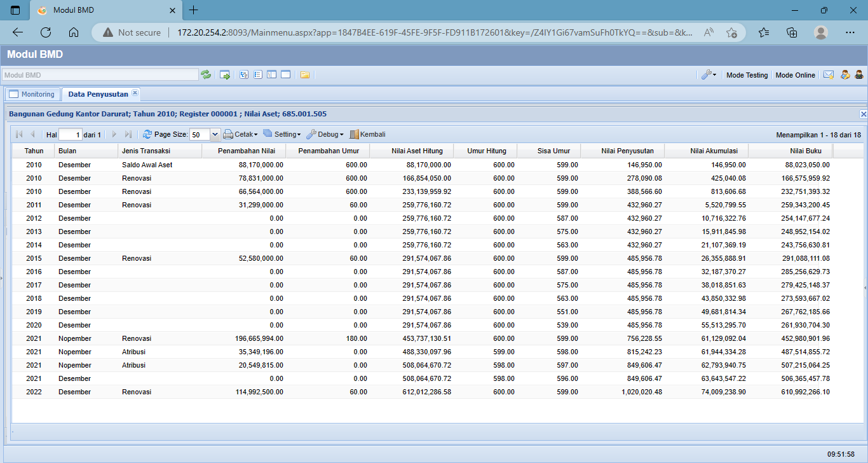
Task: Sort by the Tahun column header
Action: pos(34,151)
